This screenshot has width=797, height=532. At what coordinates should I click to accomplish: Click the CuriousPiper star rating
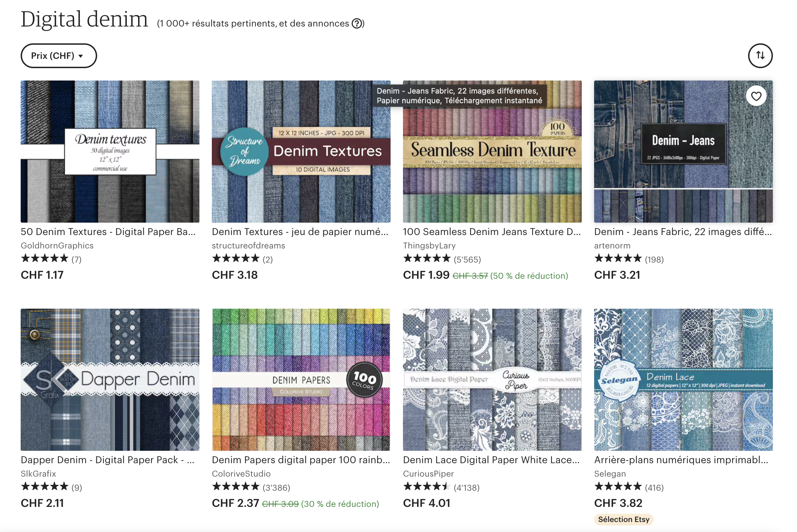[x=427, y=486]
